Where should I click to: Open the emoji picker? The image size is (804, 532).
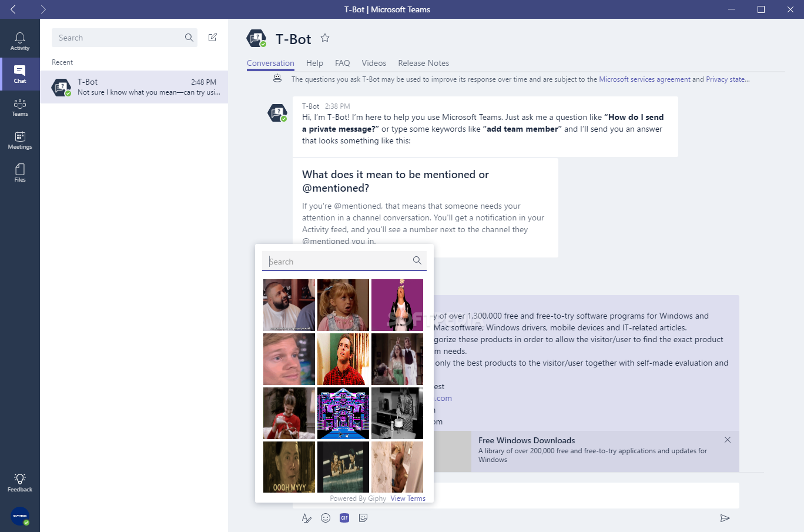326,518
